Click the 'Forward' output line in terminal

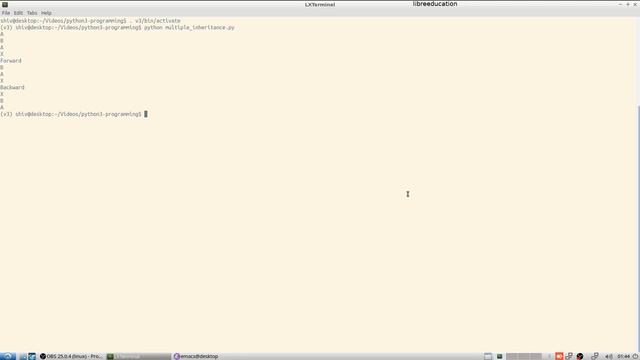(x=11, y=60)
